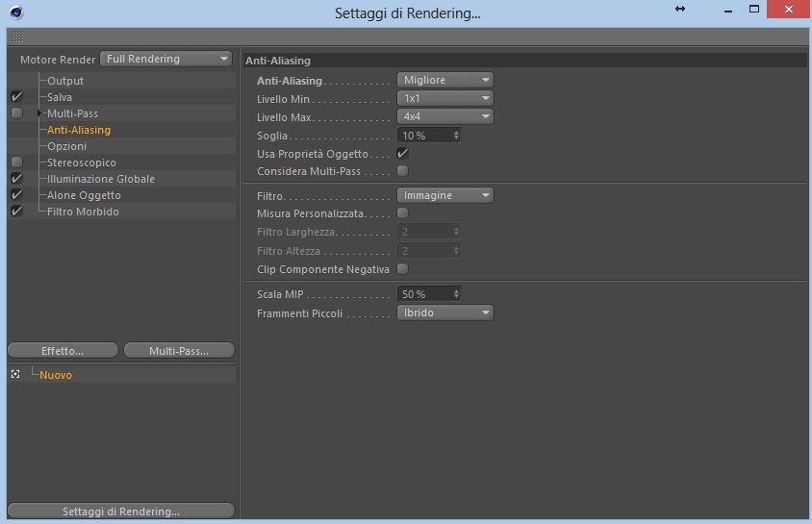Click the Scala MIP stepper arrows
Viewport: 812px width, 524px height.
(x=456, y=294)
